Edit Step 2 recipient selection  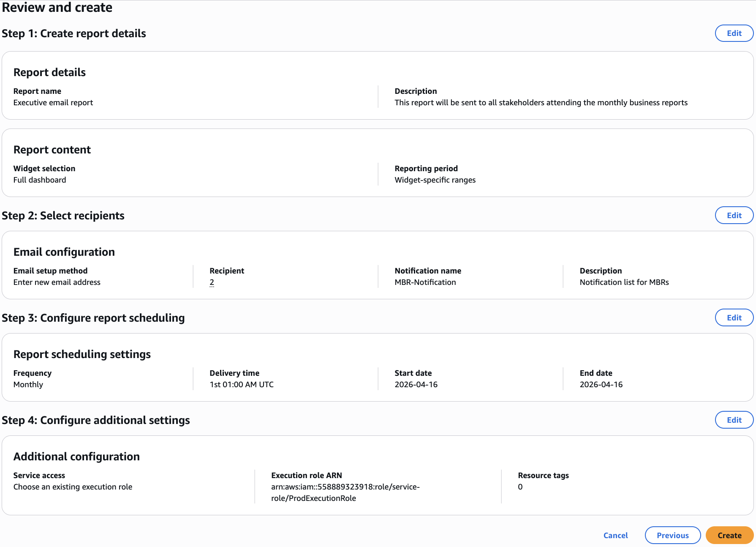[734, 216]
